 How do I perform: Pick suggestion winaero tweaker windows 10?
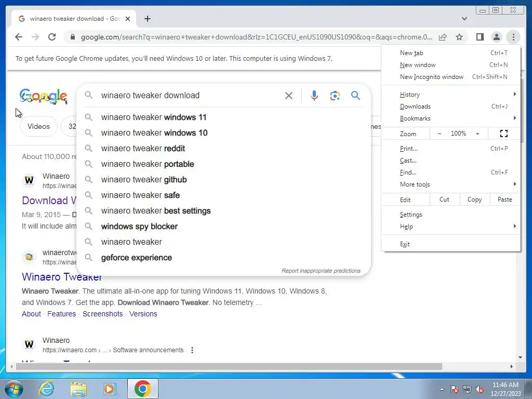pyautogui.click(x=223, y=132)
